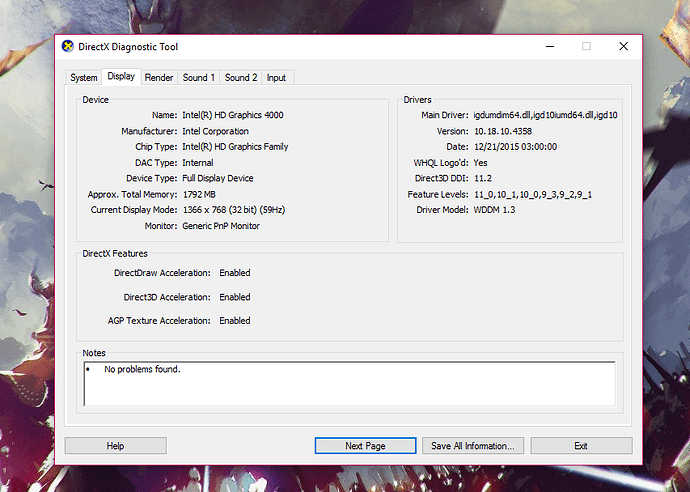Click the 'Intel Corporation' manufacturer value
The width and height of the screenshot is (690, 492).
coord(216,131)
